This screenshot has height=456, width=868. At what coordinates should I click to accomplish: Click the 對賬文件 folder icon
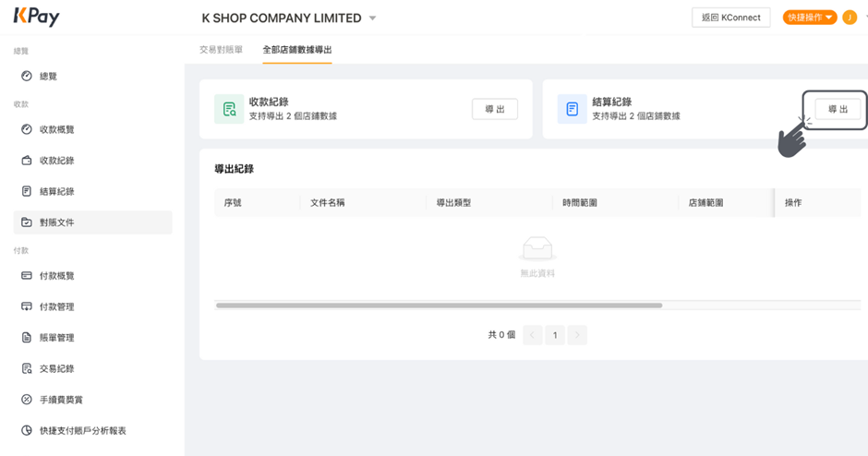(x=27, y=222)
